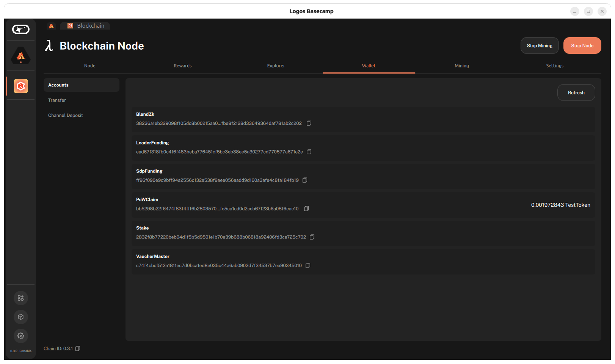The height and width of the screenshot is (364, 615).
Task: Click the VaucherMaster address text
Action: (219, 265)
